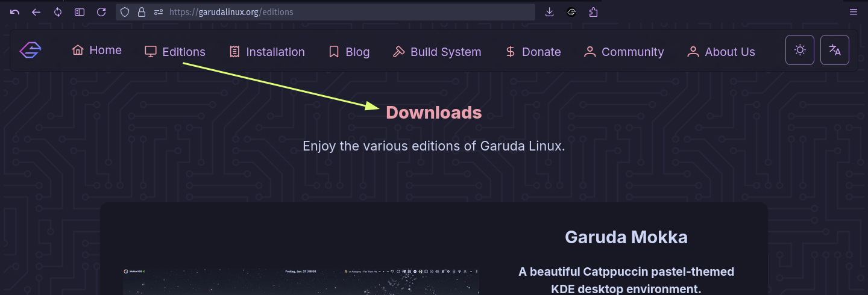Viewport: 868px width, 295px height.
Task: Reload the page with refresh icon
Action: pyautogui.click(x=101, y=12)
